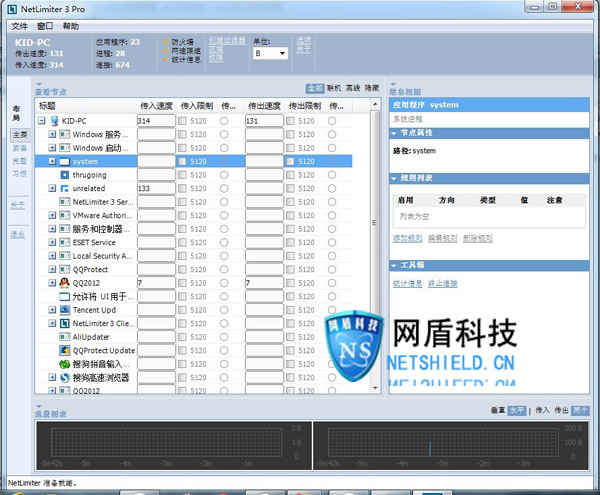Expand the system tree node
Screen dimensions: 600x495
(x=52, y=161)
